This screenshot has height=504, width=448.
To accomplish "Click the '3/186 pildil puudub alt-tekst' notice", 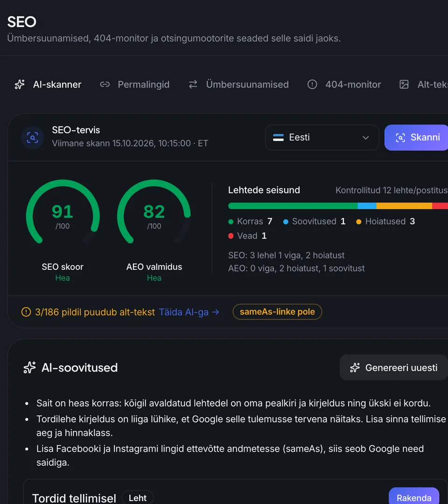I will coord(95,312).
